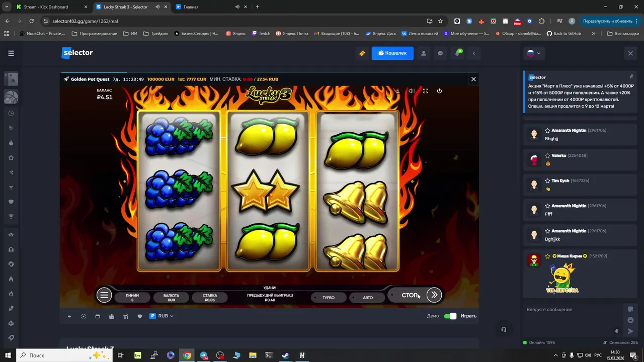Screen dimensions: 644x362
Task: Open the RUB currency dropdown below game
Action: (x=162, y=316)
